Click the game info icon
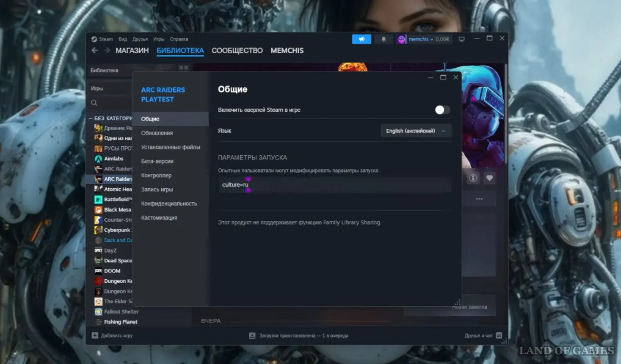Image resolution: width=621 pixels, height=364 pixels. tap(473, 178)
